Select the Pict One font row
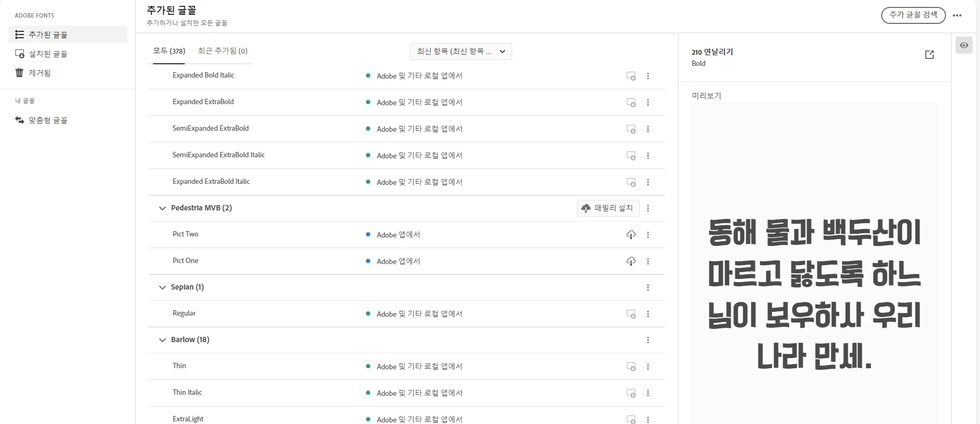Screen dimensions: 980x424 coord(407,261)
